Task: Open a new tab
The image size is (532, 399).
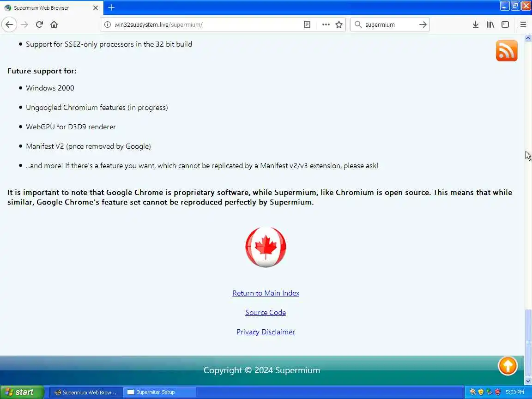Action: coord(111,7)
